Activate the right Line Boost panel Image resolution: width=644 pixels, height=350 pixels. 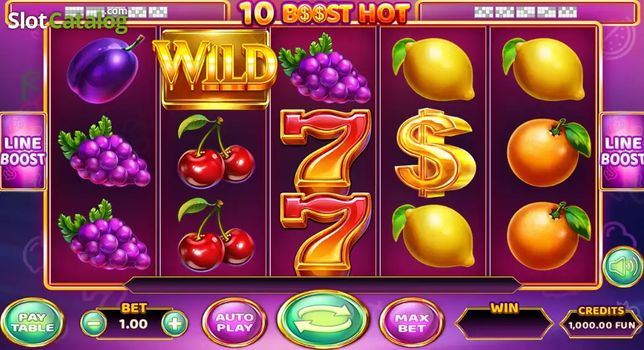pos(622,151)
